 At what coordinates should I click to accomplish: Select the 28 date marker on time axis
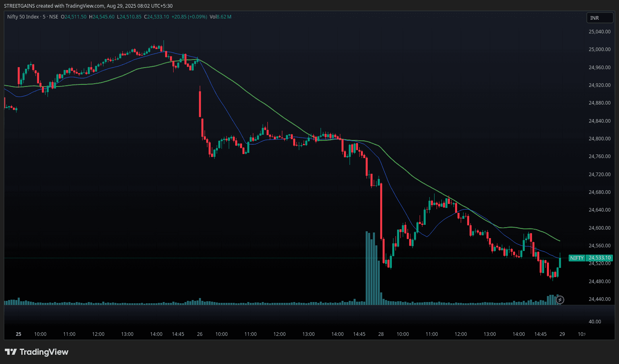click(381, 334)
